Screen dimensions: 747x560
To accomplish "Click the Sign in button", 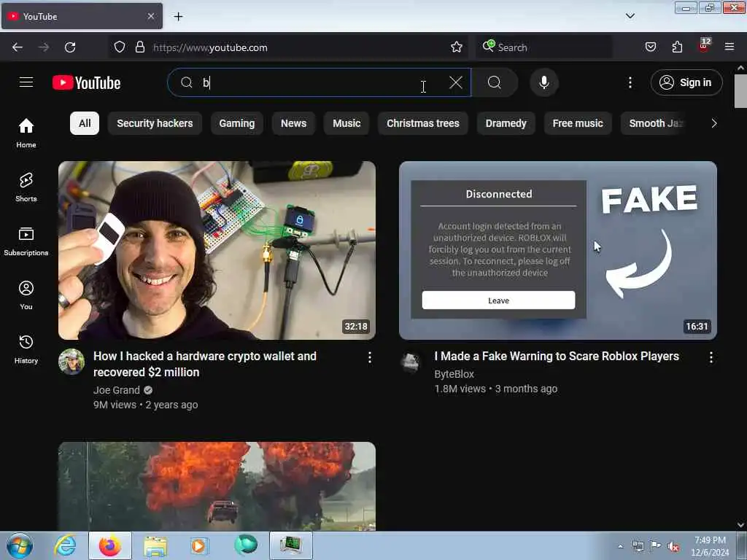I will click(x=686, y=82).
